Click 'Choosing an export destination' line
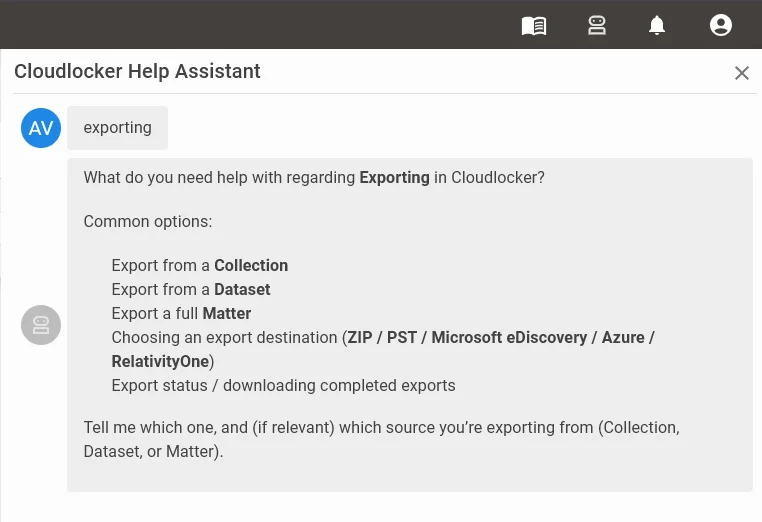 click(383, 349)
